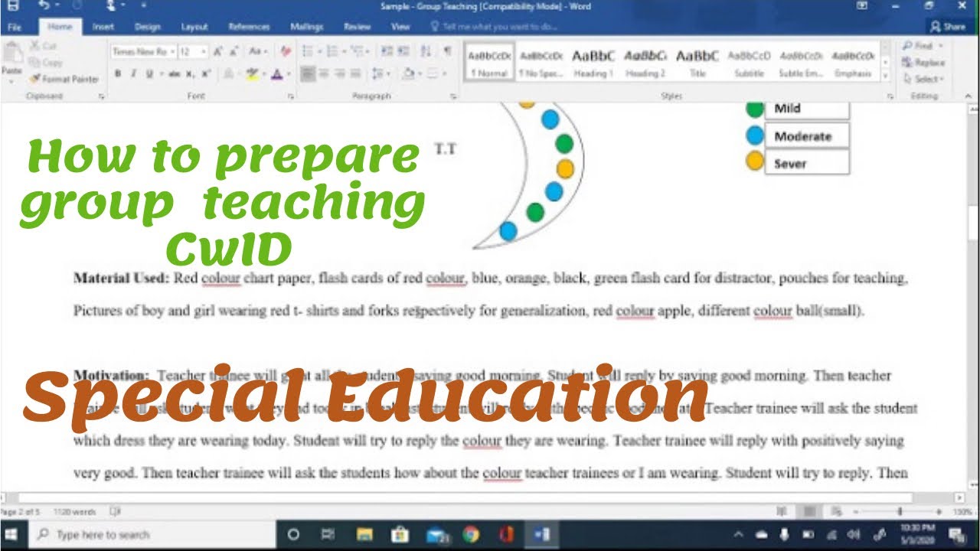Apply subscript formatting
The image size is (980, 551).
(189, 74)
